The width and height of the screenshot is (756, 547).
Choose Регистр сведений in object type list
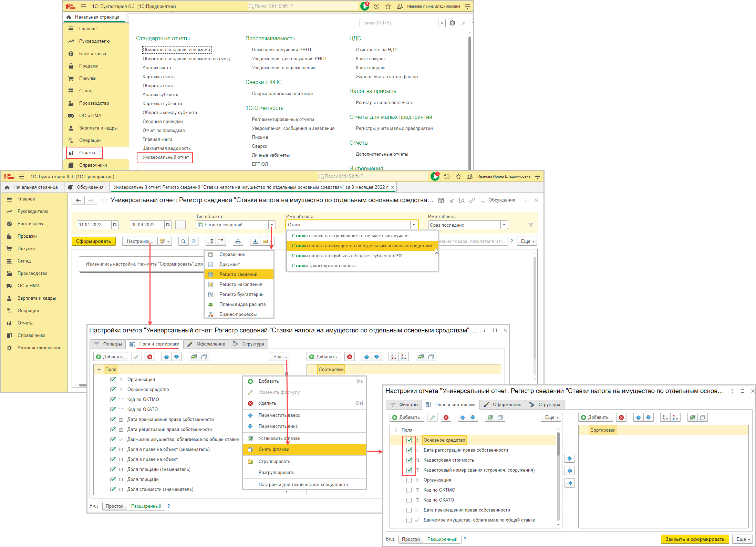238,275
